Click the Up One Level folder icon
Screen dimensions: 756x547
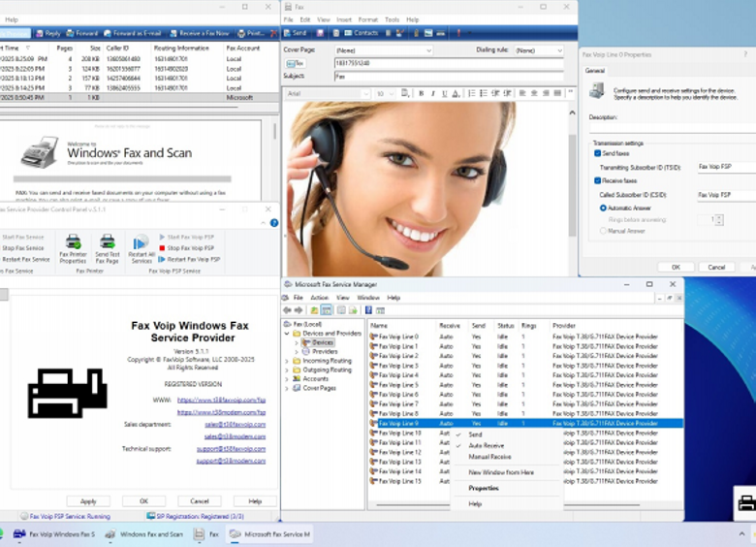(314, 310)
